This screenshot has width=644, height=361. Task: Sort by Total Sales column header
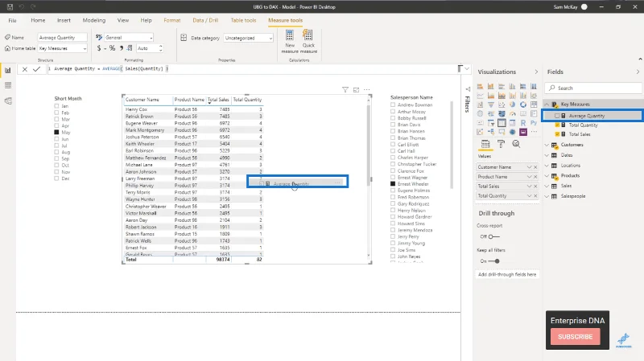point(218,100)
